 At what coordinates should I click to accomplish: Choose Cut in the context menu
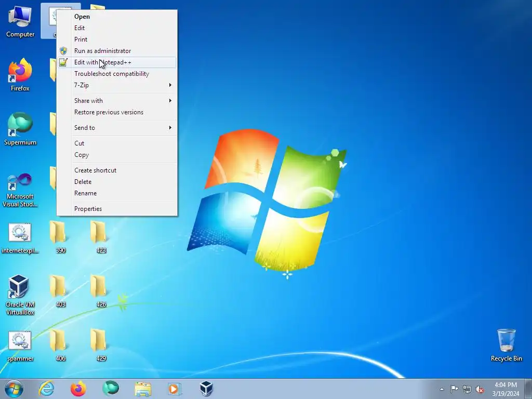(117, 143)
